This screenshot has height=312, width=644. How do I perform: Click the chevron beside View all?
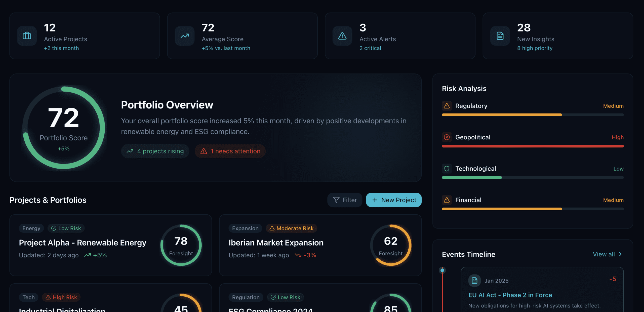[620, 254]
